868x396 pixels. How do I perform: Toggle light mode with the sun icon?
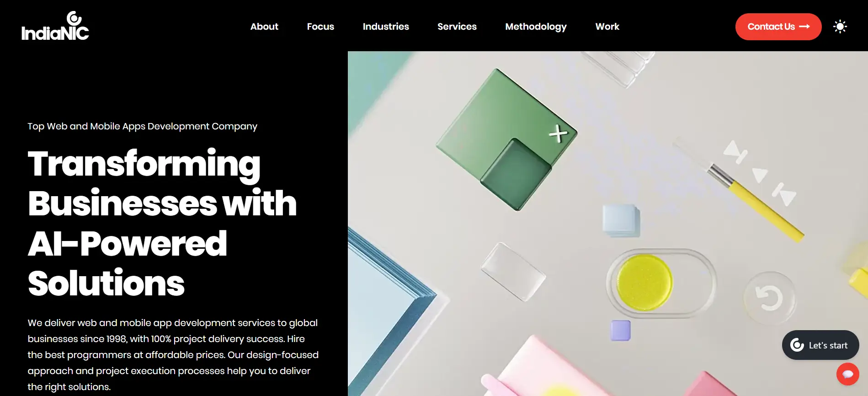(840, 27)
